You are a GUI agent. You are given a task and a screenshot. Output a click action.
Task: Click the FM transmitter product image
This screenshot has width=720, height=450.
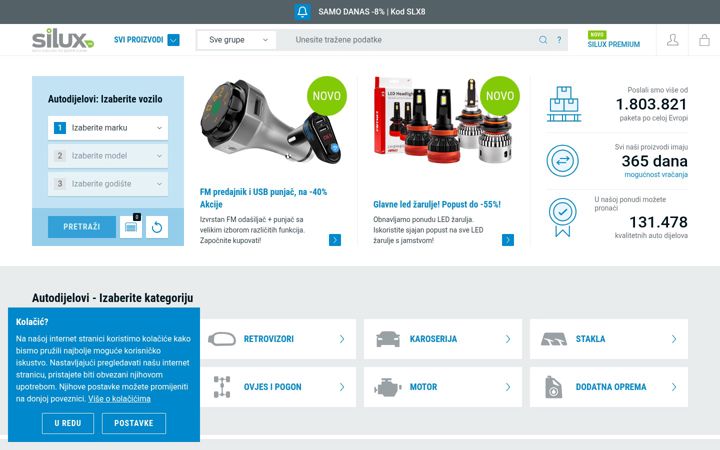(271, 122)
